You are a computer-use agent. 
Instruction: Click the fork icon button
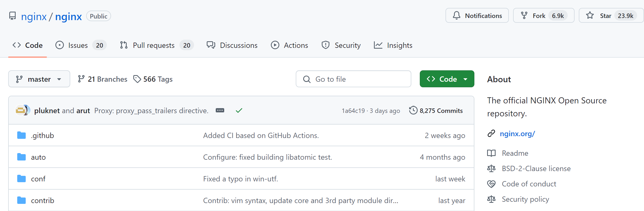[x=524, y=16]
